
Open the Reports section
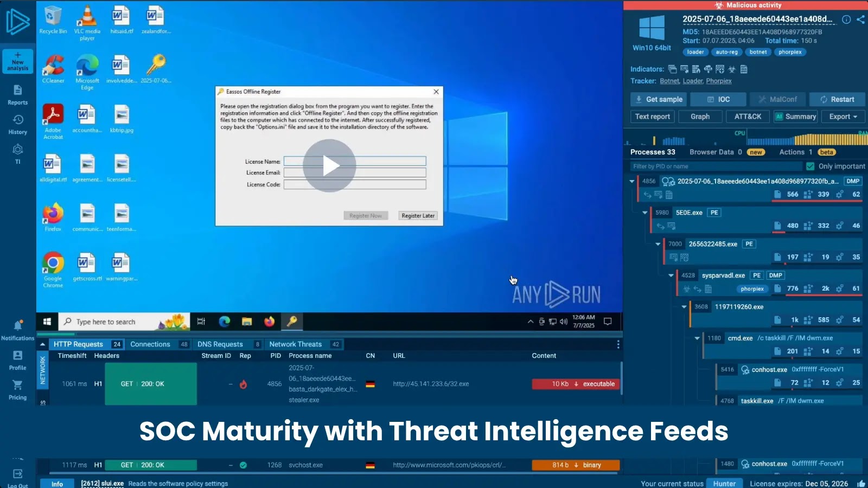pos(18,95)
